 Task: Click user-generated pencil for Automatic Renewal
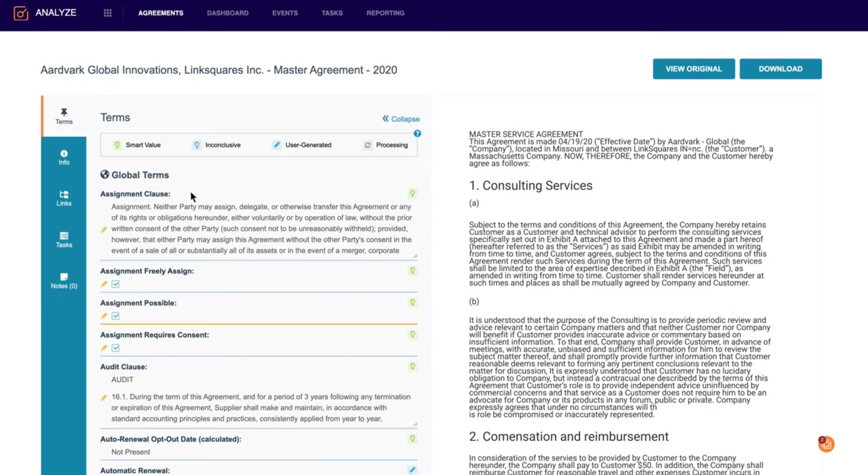[413, 470]
